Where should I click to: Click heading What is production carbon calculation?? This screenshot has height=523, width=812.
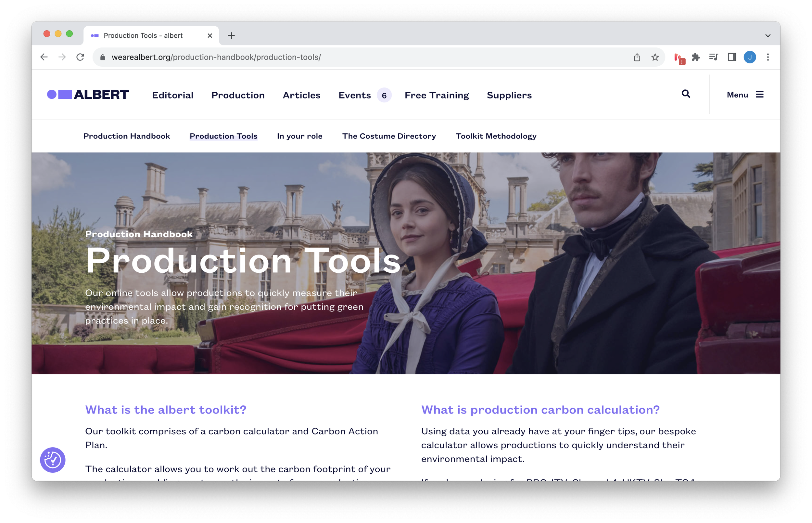540,410
